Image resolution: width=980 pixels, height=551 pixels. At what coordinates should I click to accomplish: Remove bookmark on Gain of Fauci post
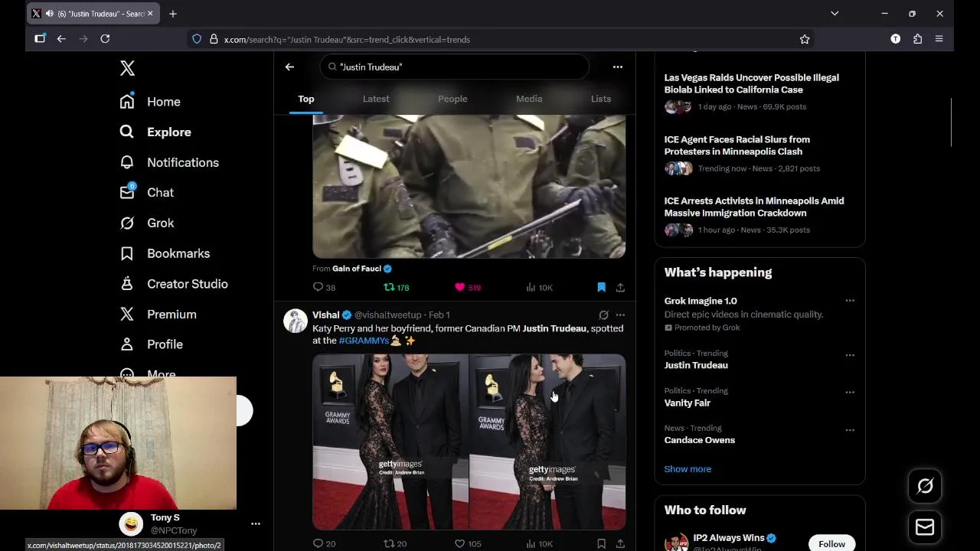(601, 288)
